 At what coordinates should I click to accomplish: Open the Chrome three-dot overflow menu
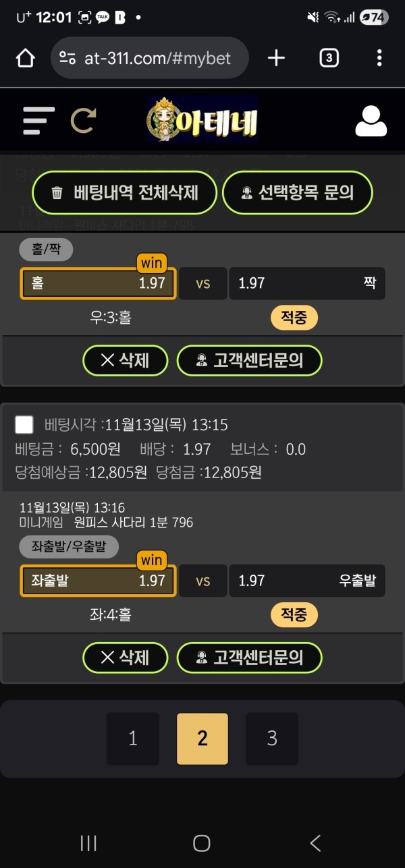coord(379,58)
